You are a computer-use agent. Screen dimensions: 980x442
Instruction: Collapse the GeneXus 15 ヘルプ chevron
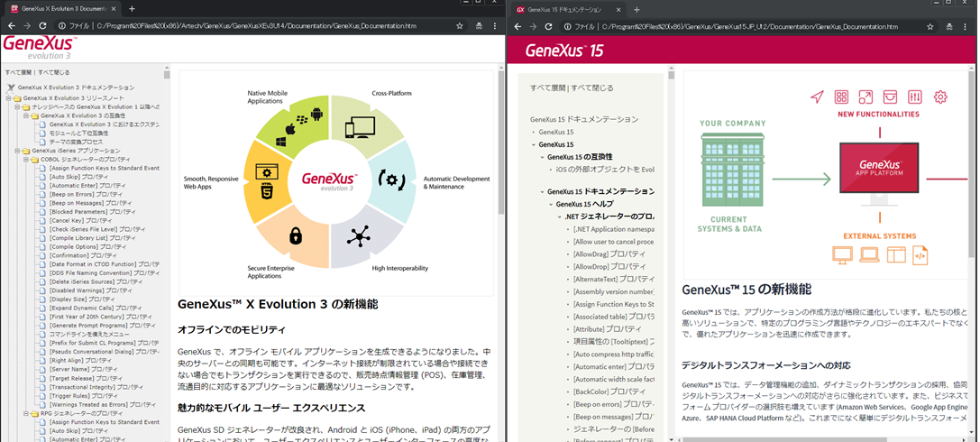(551, 204)
